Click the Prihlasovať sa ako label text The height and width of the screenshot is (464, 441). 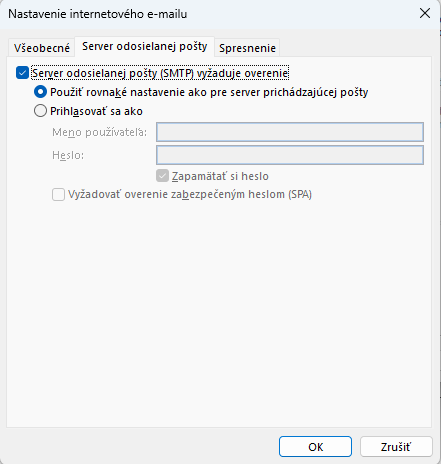[96, 111]
